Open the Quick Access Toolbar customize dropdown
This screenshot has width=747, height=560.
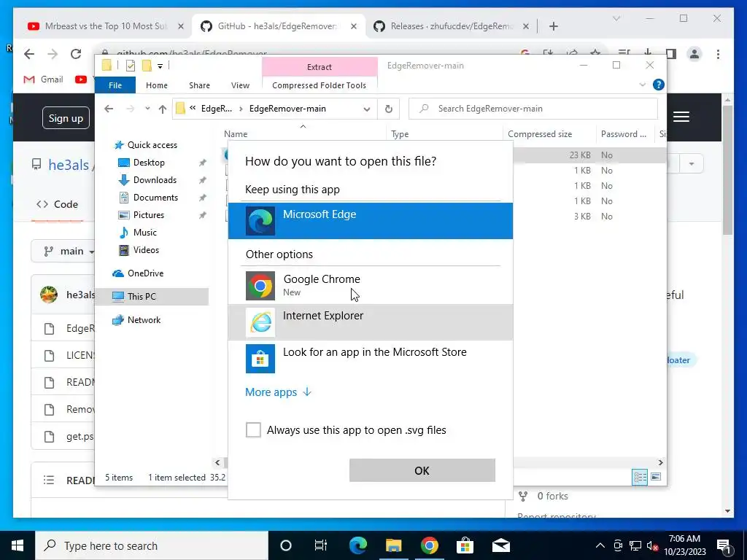coord(160,66)
